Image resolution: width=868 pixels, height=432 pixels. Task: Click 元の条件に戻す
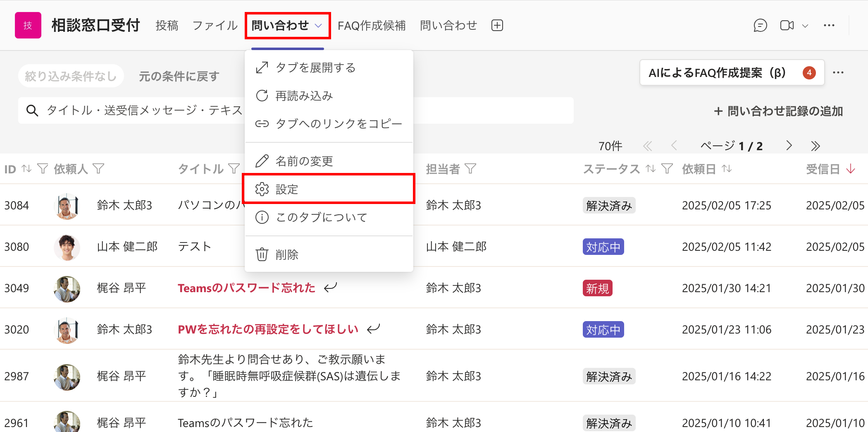[x=179, y=76]
